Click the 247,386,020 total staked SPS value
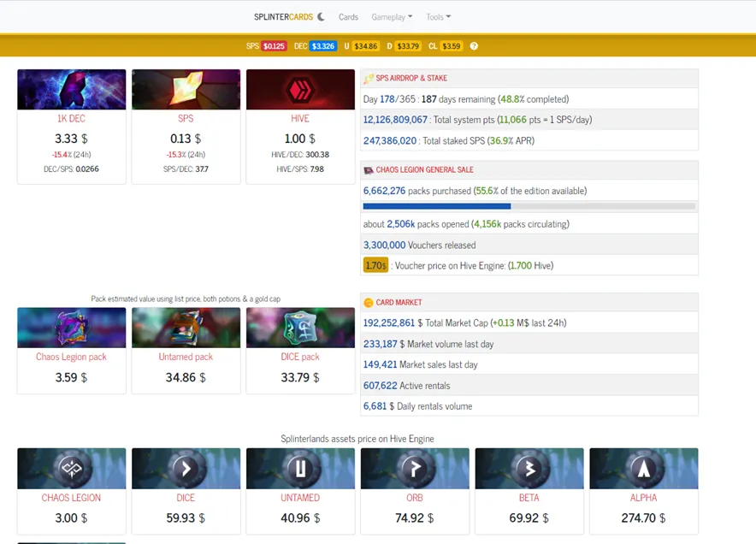The image size is (756, 544). click(x=390, y=141)
